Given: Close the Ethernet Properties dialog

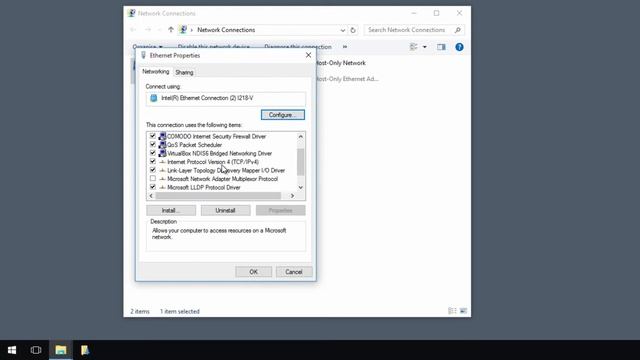Looking at the screenshot, I should coord(308,55).
